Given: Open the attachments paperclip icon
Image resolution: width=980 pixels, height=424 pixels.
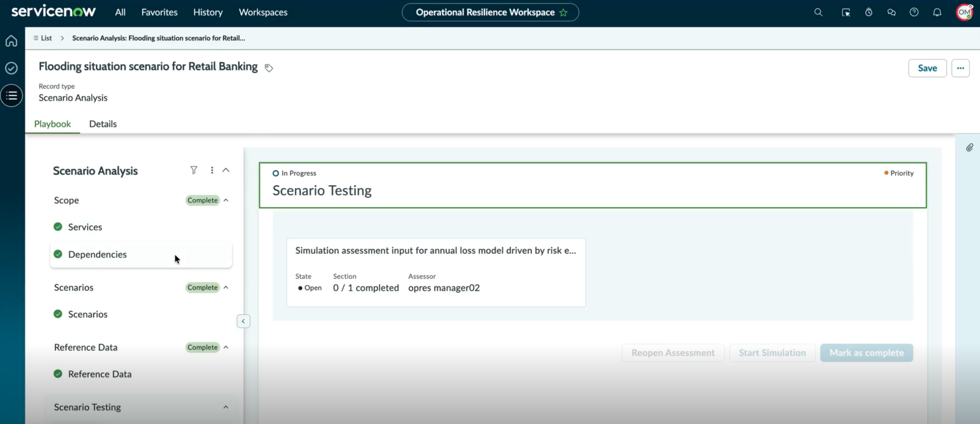Looking at the screenshot, I should [x=970, y=148].
